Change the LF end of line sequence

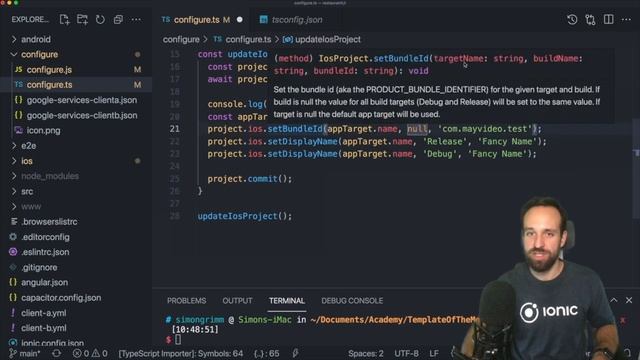[x=434, y=353]
